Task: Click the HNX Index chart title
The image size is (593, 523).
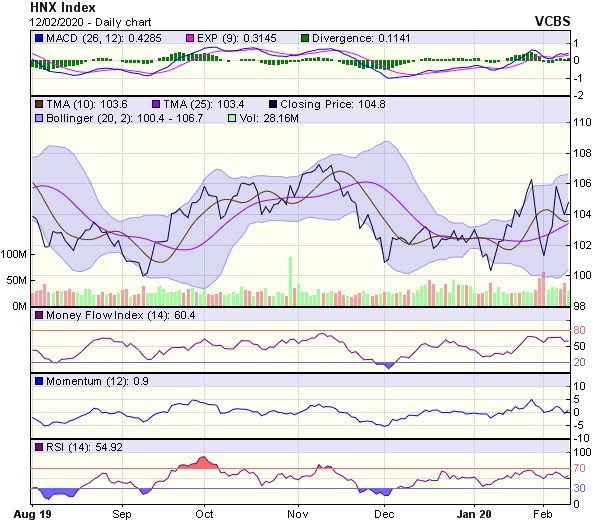Action: click(63, 7)
